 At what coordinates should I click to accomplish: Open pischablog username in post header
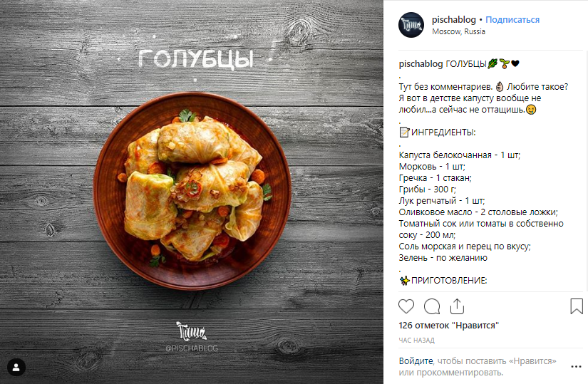[x=454, y=20]
